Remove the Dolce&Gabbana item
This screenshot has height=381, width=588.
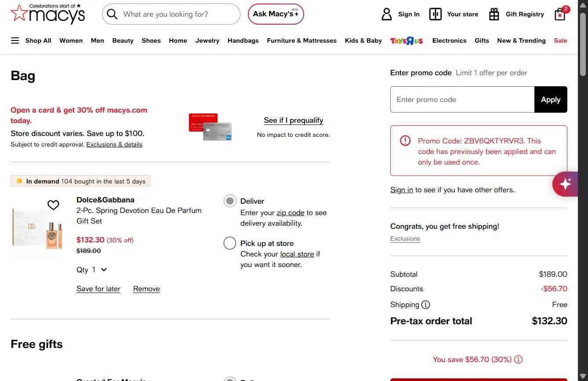pyautogui.click(x=146, y=289)
